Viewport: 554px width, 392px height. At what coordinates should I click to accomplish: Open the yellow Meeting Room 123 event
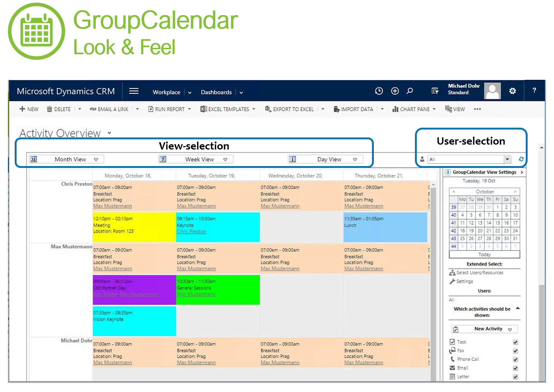pyautogui.click(x=134, y=227)
